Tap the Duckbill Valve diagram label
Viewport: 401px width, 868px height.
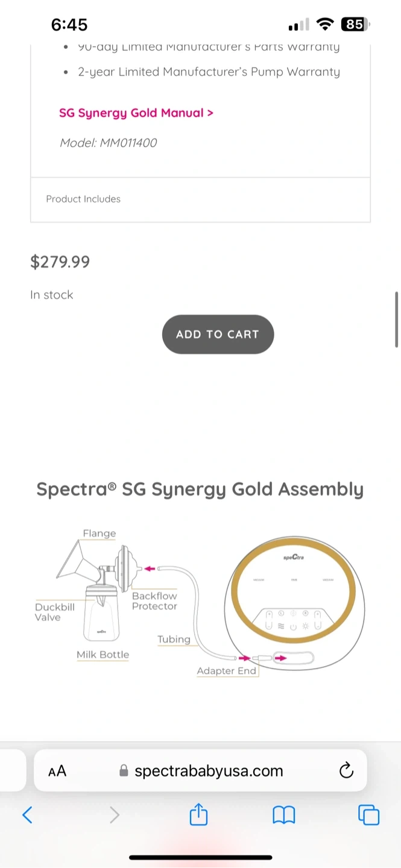click(55, 612)
